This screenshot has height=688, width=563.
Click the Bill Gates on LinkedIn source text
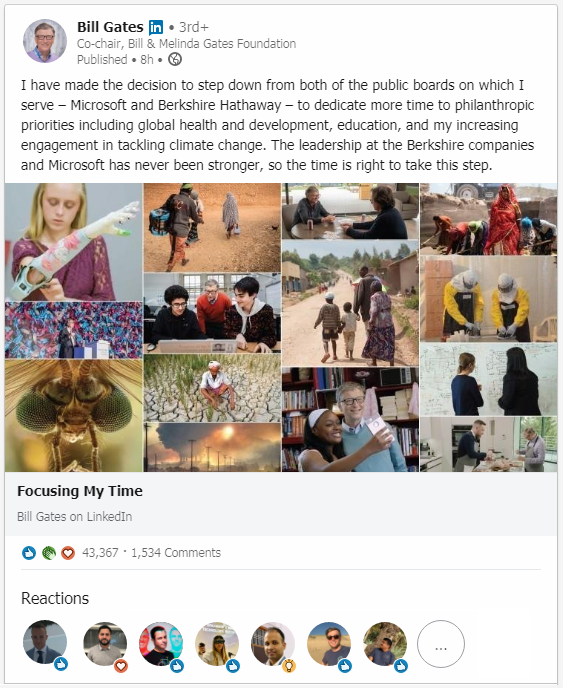tap(75, 517)
